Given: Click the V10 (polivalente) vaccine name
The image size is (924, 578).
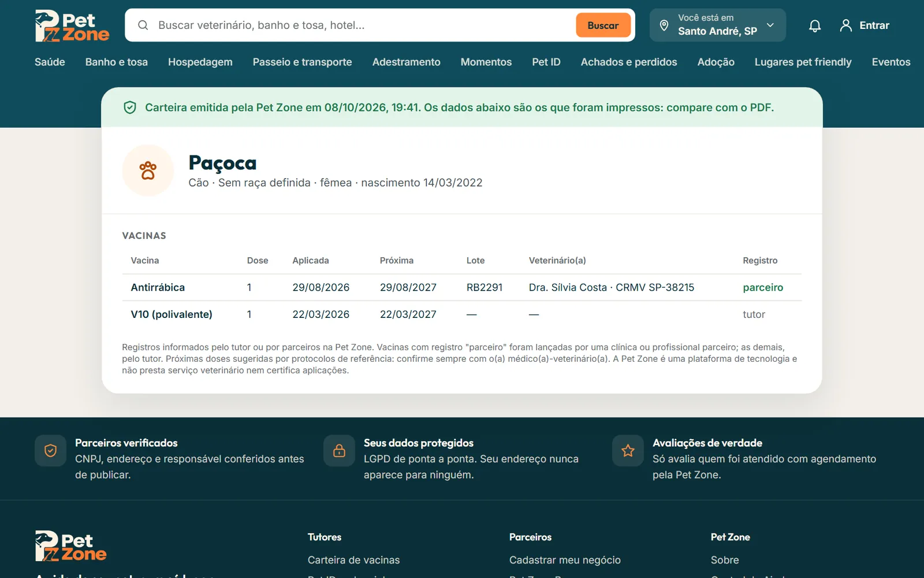Looking at the screenshot, I should coord(172,314).
